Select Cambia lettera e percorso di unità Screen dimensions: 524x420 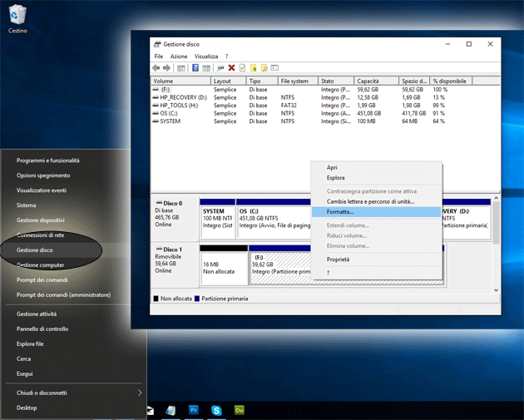(x=370, y=201)
